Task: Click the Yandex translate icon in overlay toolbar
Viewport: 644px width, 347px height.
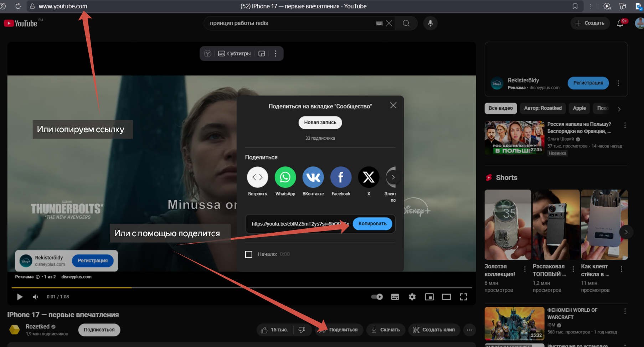Action: pos(208,53)
